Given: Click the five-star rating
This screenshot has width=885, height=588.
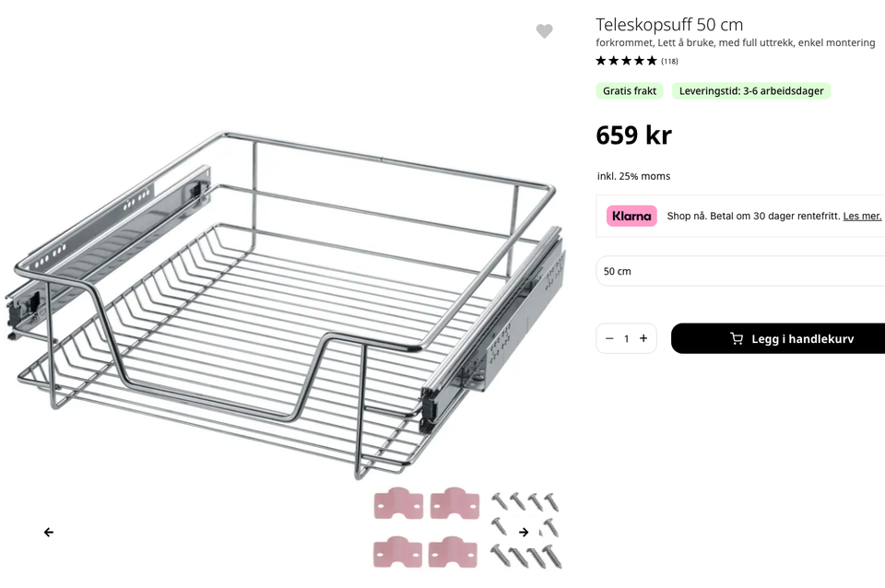Looking at the screenshot, I should point(626,61).
